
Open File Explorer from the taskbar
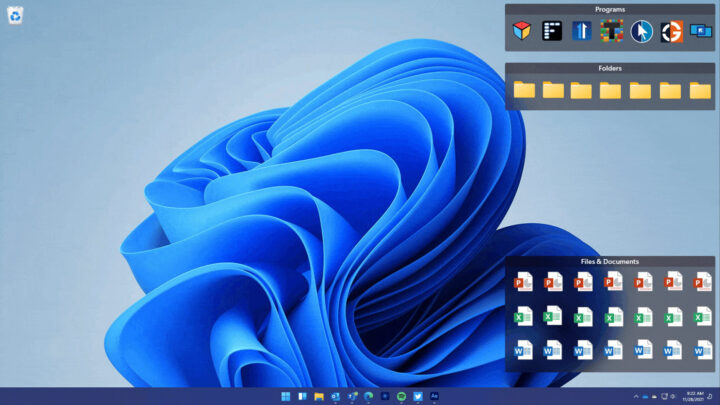coord(319,396)
